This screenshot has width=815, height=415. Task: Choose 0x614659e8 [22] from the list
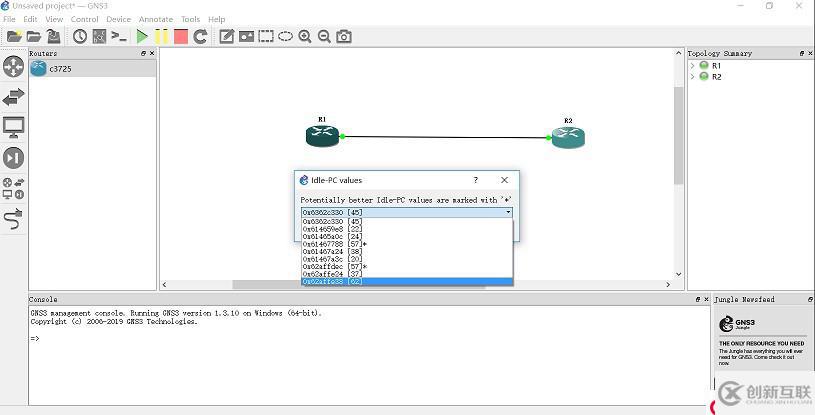[407, 229]
